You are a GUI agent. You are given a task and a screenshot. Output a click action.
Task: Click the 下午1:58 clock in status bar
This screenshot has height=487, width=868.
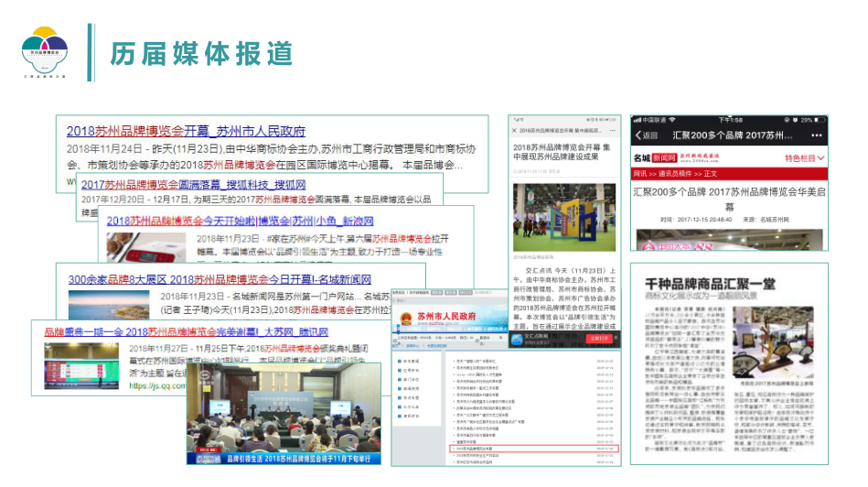click(x=731, y=120)
